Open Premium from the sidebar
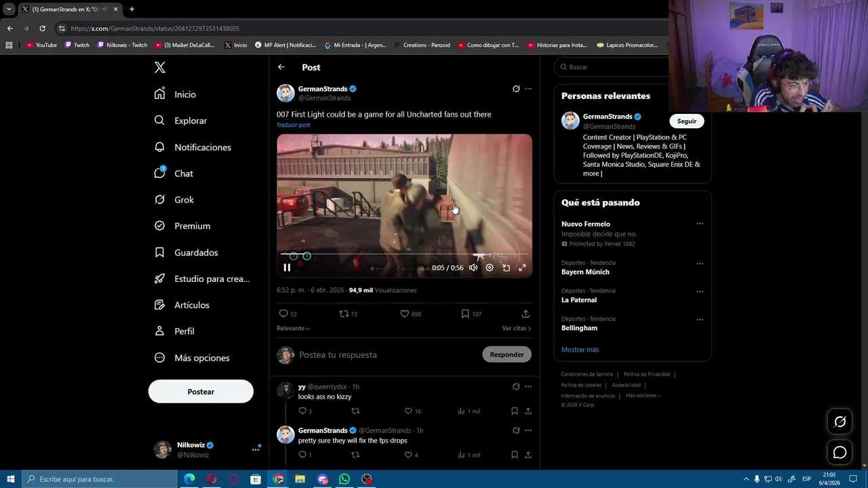The image size is (868, 488). [x=182, y=226]
